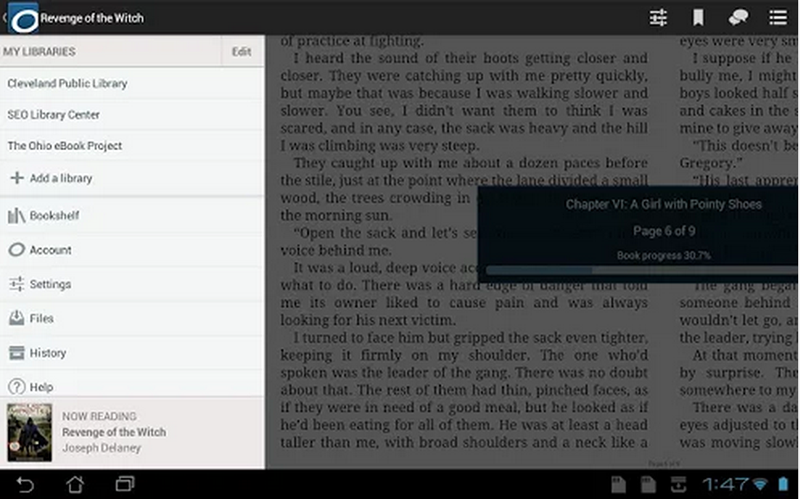Image resolution: width=800 pixels, height=499 pixels.
Task: Open reading display settings sliders icon
Action: coord(658,18)
